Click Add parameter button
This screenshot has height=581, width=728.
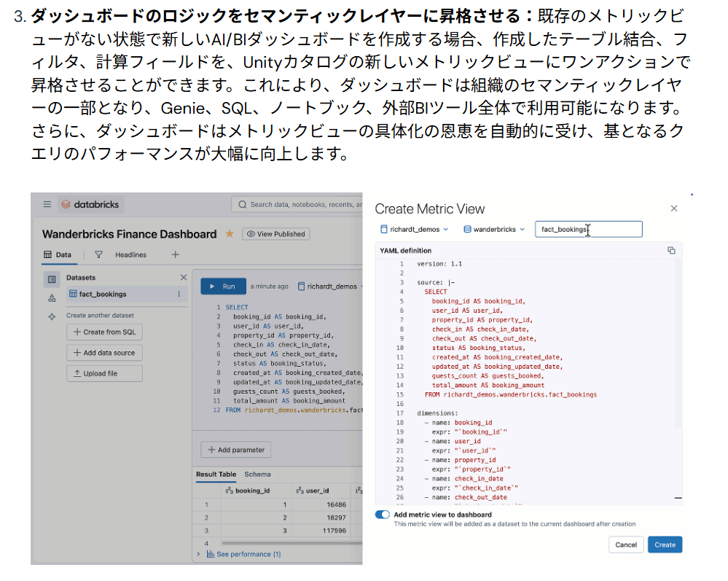tap(236, 450)
